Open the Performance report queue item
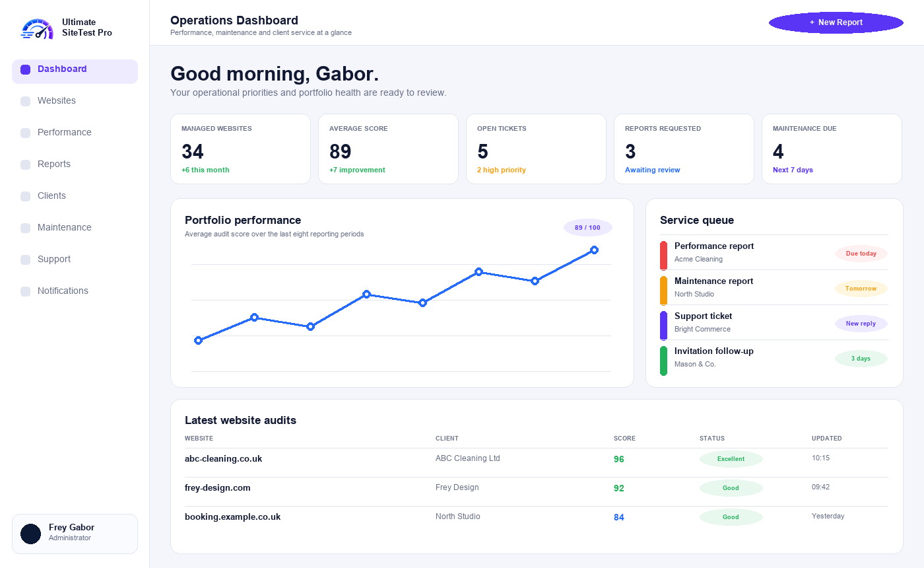Image resolution: width=924 pixels, height=568 pixels. pyautogui.click(x=774, y=252)
